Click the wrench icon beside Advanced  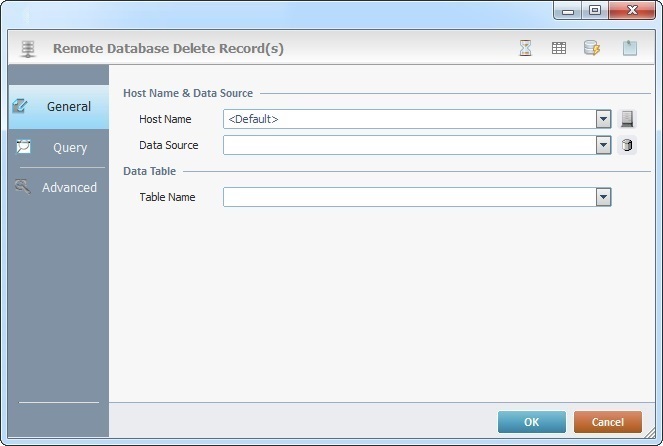[22, 186]
